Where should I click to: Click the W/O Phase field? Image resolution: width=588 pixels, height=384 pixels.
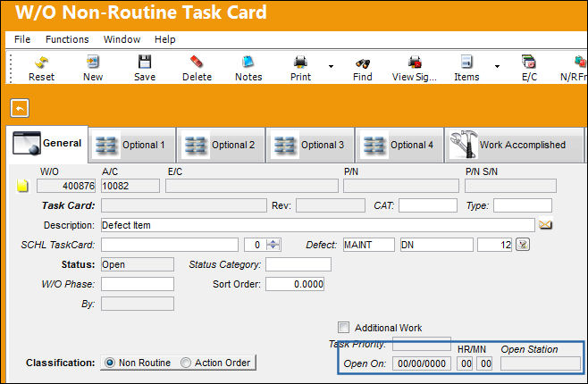coord(138,284)
